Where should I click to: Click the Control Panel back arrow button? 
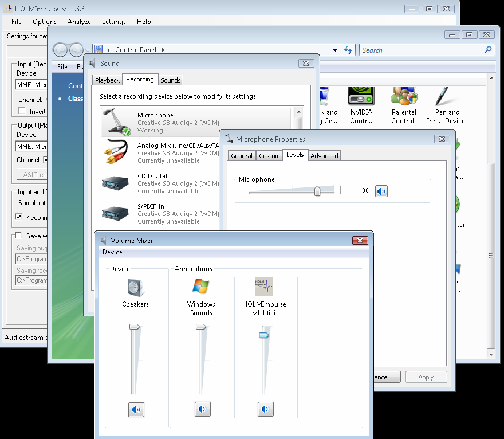click(x=60, y=50)
